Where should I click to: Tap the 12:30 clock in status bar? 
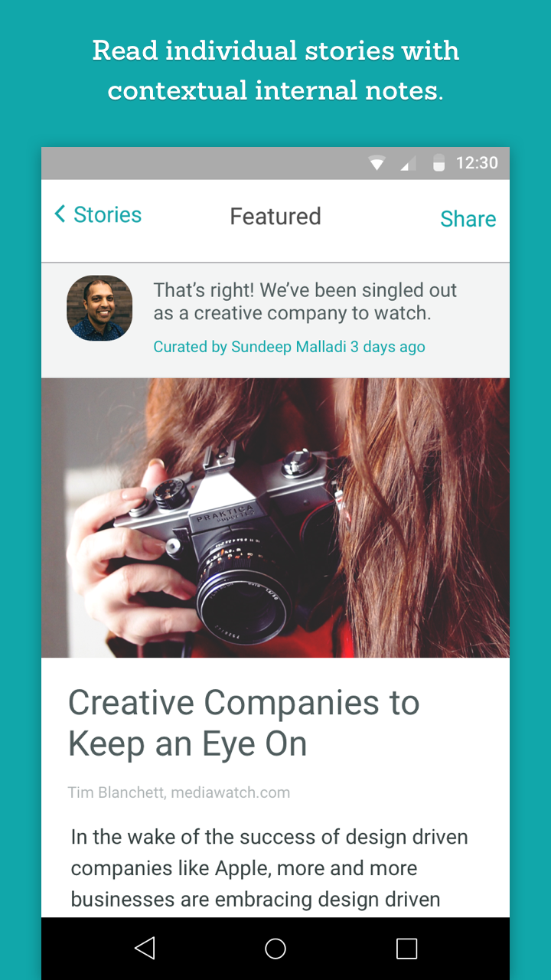477,163
